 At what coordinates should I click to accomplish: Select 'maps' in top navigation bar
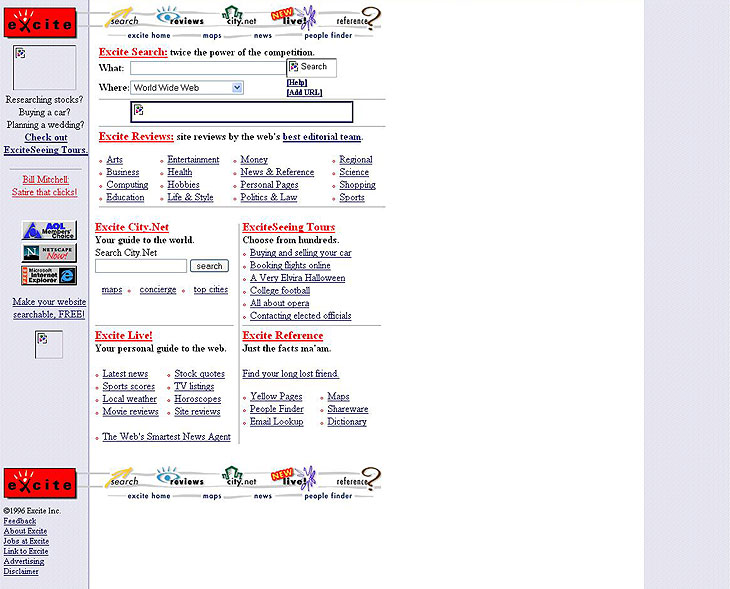(212, 35)
